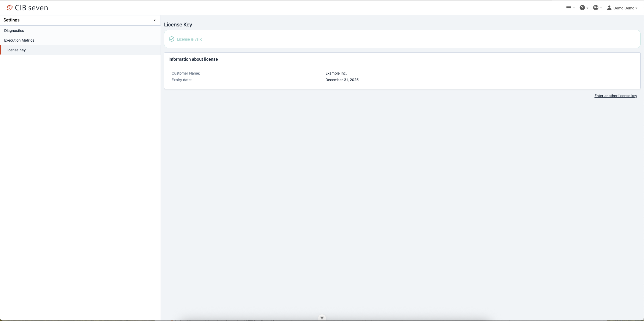Click the green license valid checkmark icon

tap(172, 39)
